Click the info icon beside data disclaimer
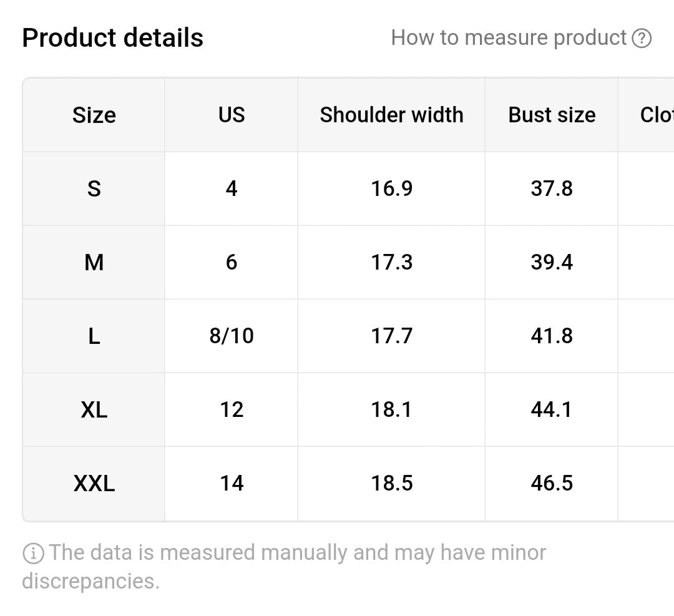 (x=33, y=553)
